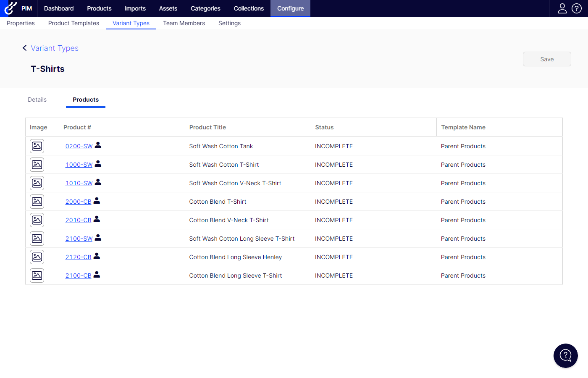This screenshot has width=588, height=378.
Task: Open product link 0200-SW
Action: pos(79,146)
